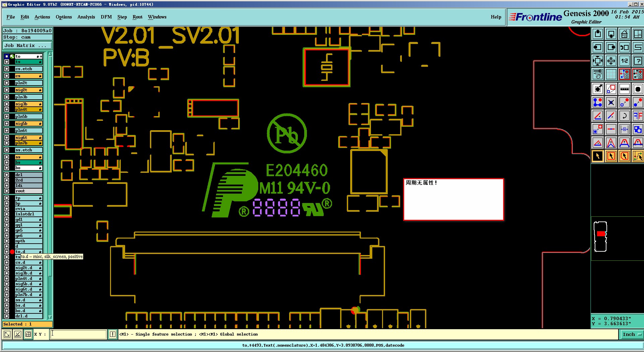The height and width of the screenshot is (352, 644).
Task: Click the layer list scroll up arrow
Action: (x=50, y=54)
